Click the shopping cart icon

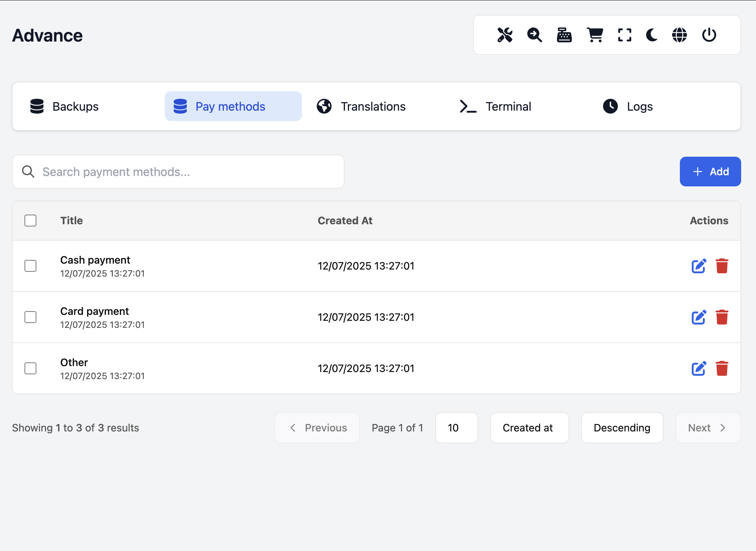point(595,35)
